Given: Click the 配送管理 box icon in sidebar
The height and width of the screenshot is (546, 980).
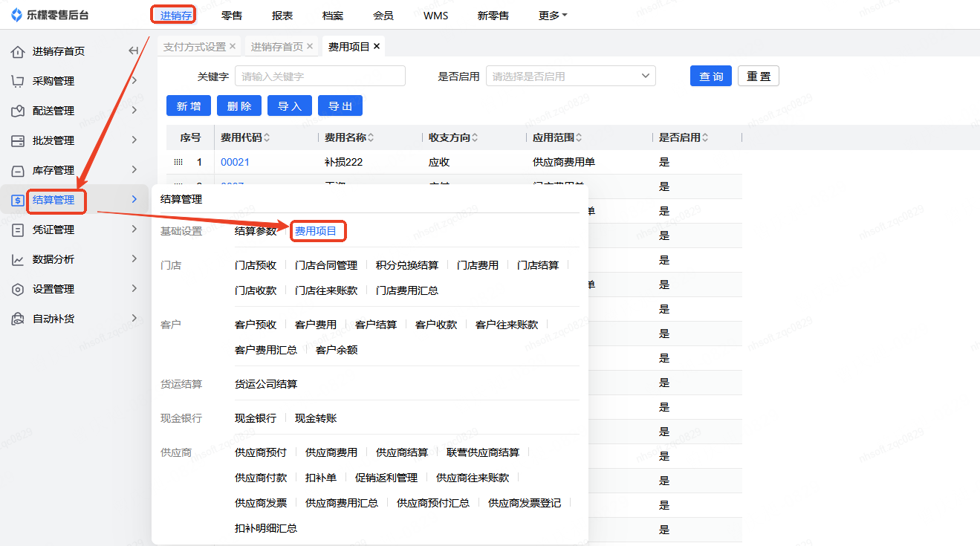Looking at the screenshot, I should pos(18,111).
